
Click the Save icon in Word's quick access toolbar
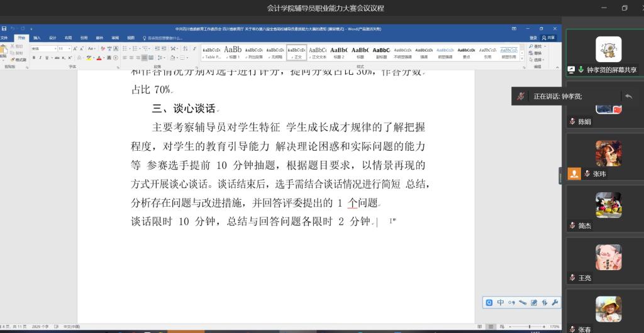tap(4, 29)
